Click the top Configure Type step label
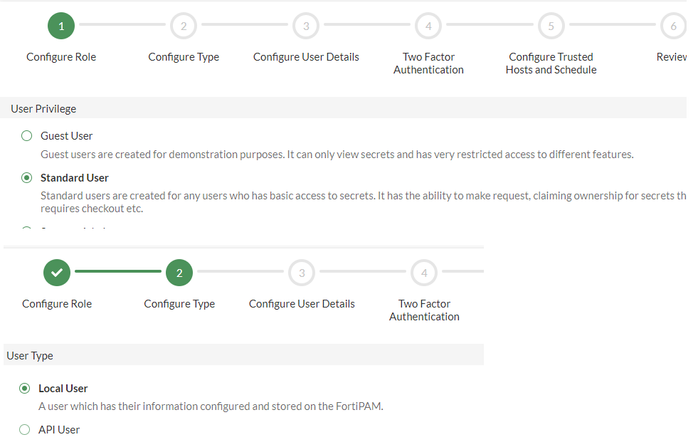 183,57
